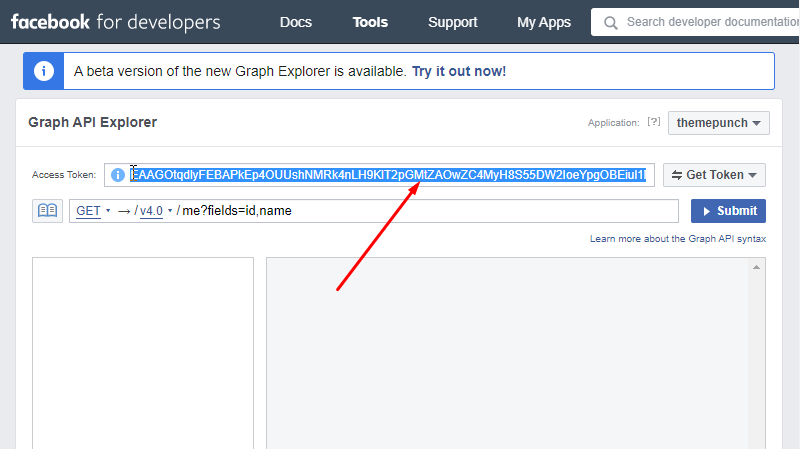Screen dimensions: 800x449
Task: Open the Tools menu
Action: (x=370, y=22)
